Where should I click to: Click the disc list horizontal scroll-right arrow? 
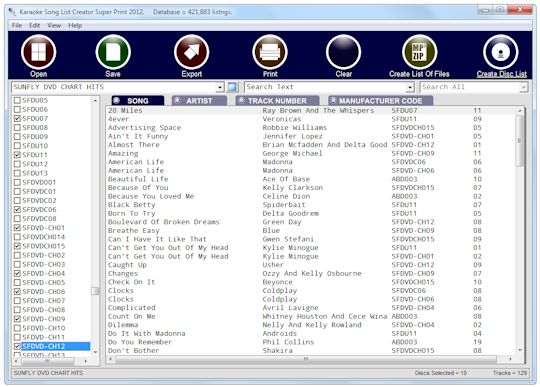86,361
